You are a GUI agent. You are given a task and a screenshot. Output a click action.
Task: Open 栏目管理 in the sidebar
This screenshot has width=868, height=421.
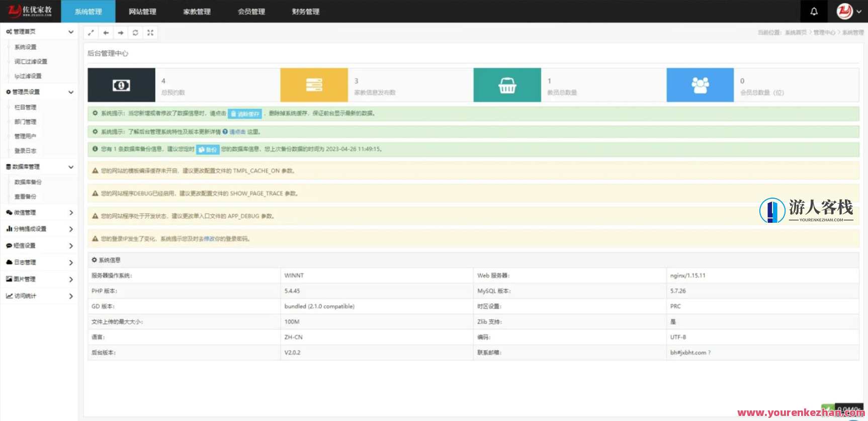pos(25,107)
